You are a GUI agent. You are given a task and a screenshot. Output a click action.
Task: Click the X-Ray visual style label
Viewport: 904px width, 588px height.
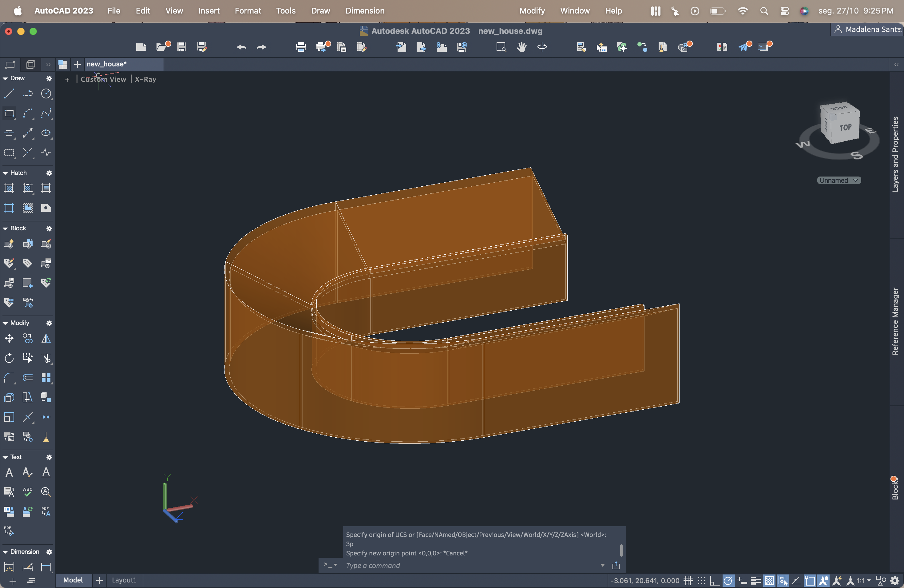[x=145, y=79]
